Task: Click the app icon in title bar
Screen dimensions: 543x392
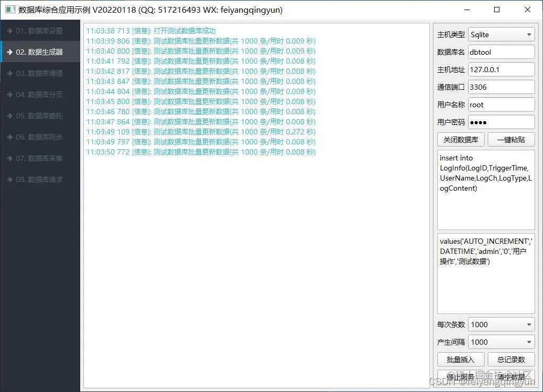Action: 10,10
